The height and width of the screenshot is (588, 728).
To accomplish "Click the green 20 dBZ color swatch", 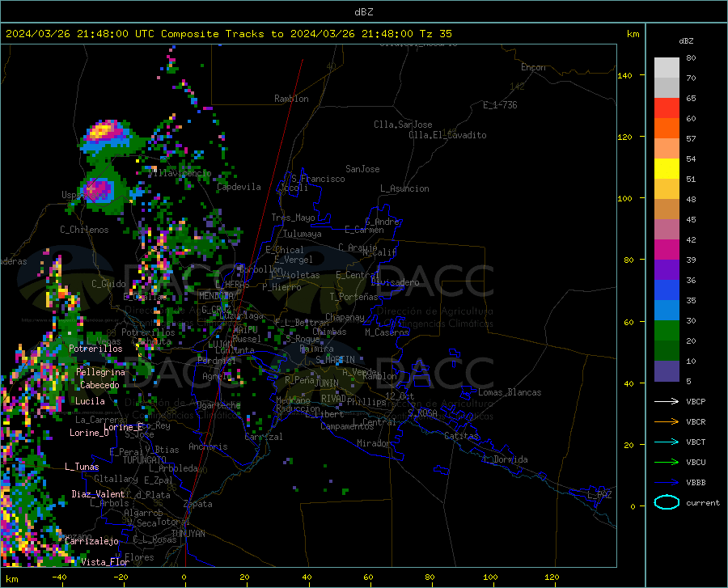I will point(667,331).
